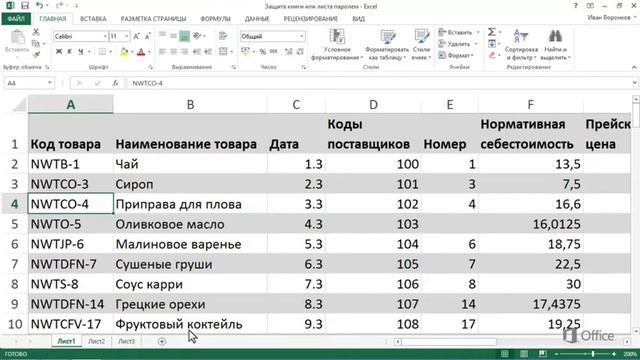
Task: Click the Cut scissors icon
Action: (36, 32)
